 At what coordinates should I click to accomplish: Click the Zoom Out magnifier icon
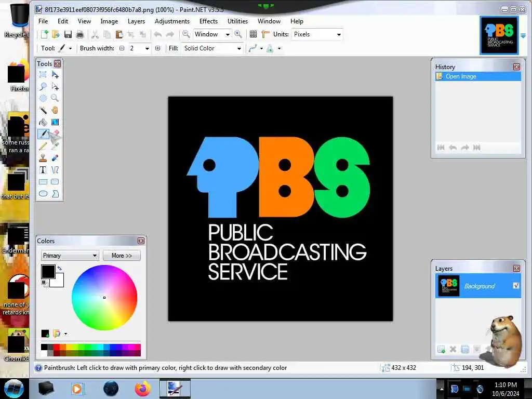[x=186, y=34]
